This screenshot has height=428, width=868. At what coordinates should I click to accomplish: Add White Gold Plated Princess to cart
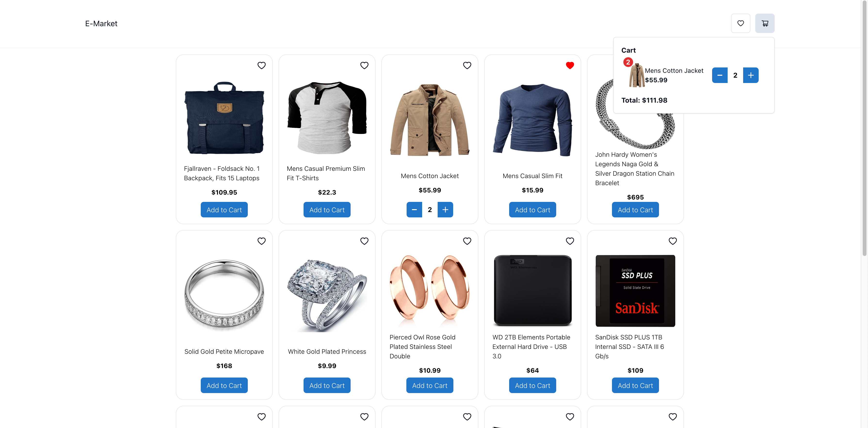click(327, 386)
